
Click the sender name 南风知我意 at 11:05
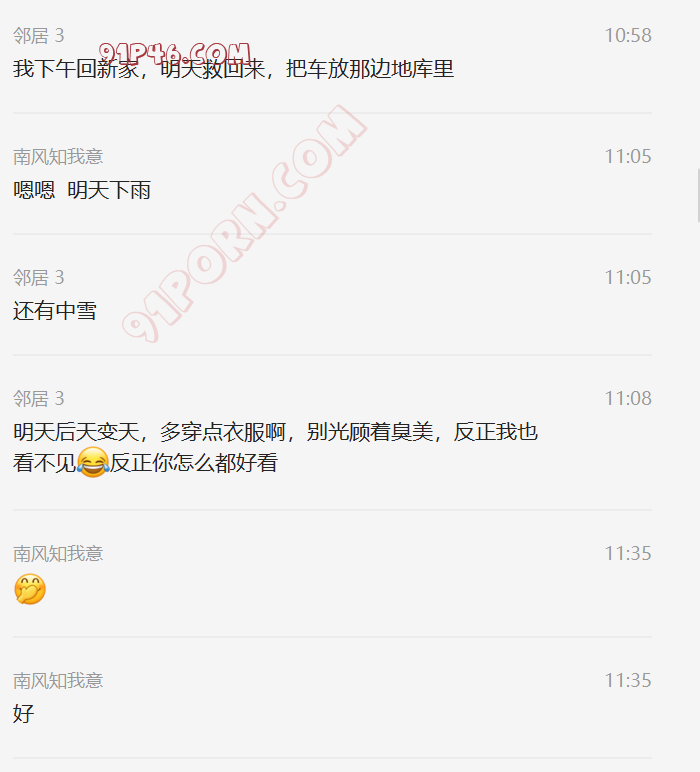(58, 157)
